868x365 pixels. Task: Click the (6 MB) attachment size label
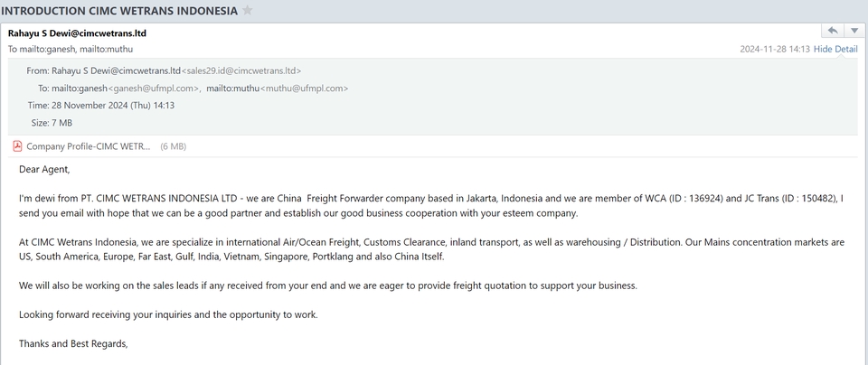173,146
